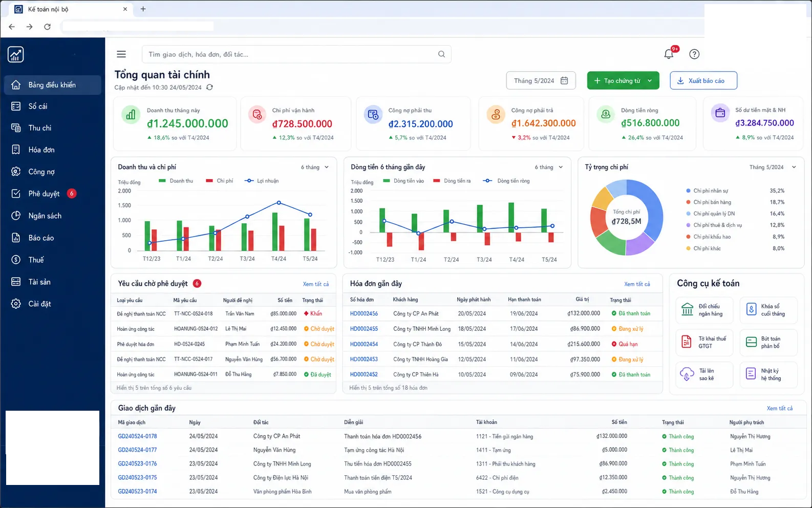The width and height of the screenshot is (812, 508).
Task: Open Phê duyệt in sidebar
Action: tap(52, 194)
